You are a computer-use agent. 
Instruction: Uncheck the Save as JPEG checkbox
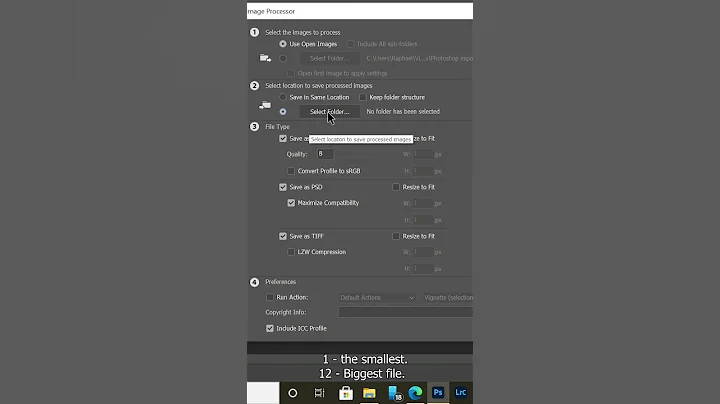tap(283, 139)
